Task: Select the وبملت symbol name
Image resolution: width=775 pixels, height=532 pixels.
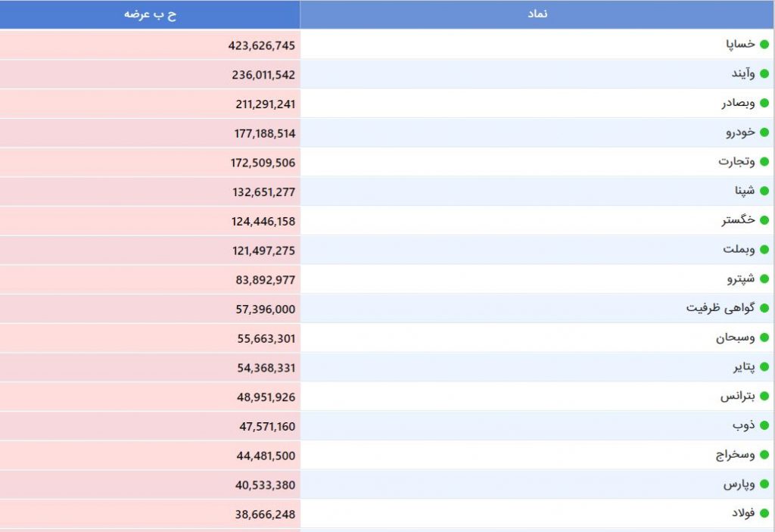Action: click(739, 250)
